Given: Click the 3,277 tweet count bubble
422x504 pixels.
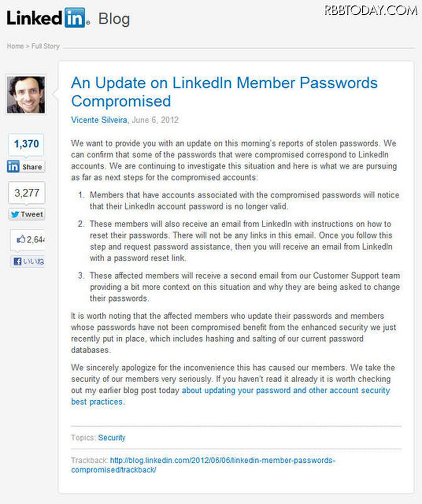Looking at the screenshot, I should point(26,193).
